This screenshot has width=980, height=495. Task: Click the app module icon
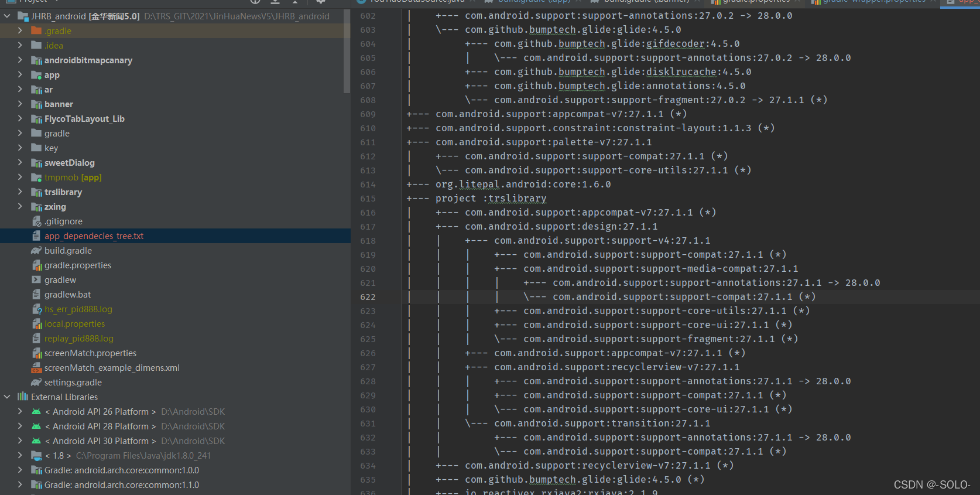click(x=36, y=74)
